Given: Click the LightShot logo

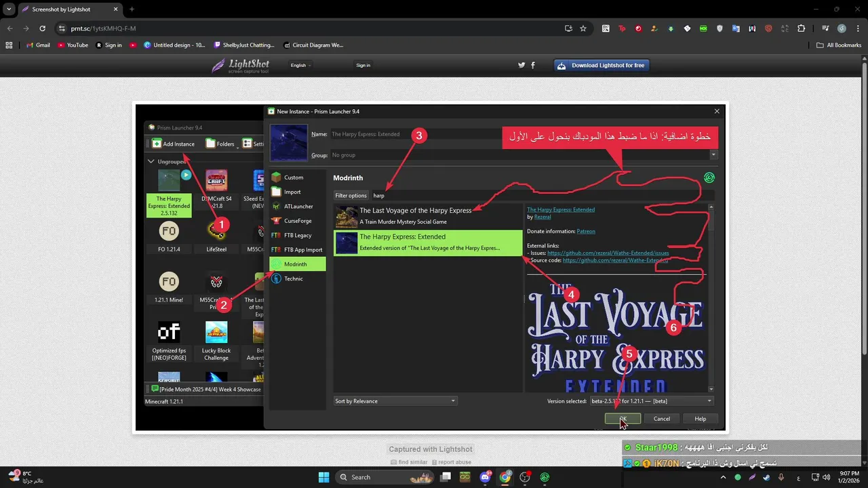Looking at the screenshot, I should (239, 66).
